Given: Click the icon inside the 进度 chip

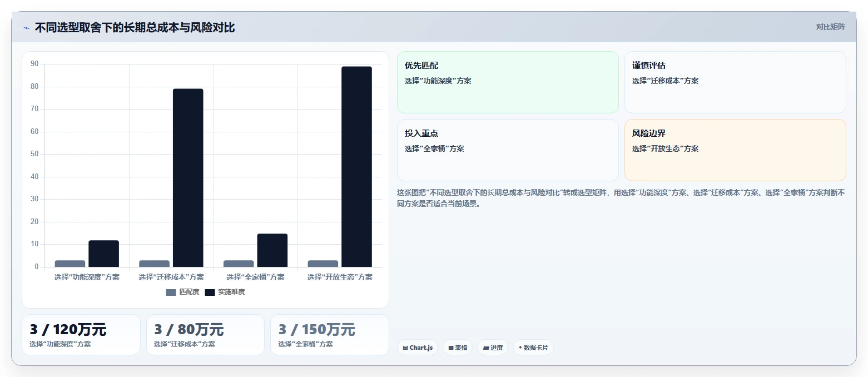Looking at the screenshot, I should click(x=486, y=348).
